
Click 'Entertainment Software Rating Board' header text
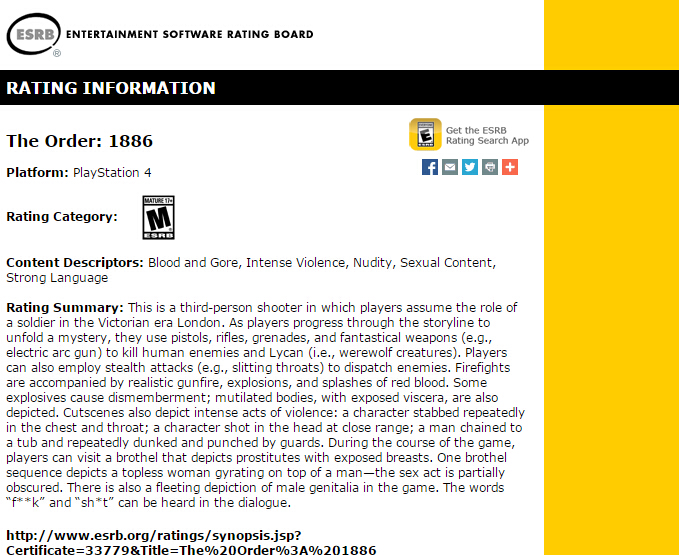[x=190, y=34]
